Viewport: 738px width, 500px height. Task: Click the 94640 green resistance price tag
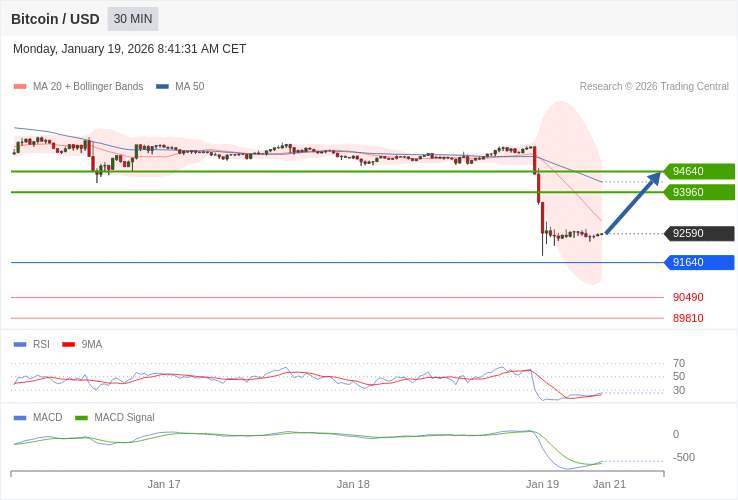[699, 171]
